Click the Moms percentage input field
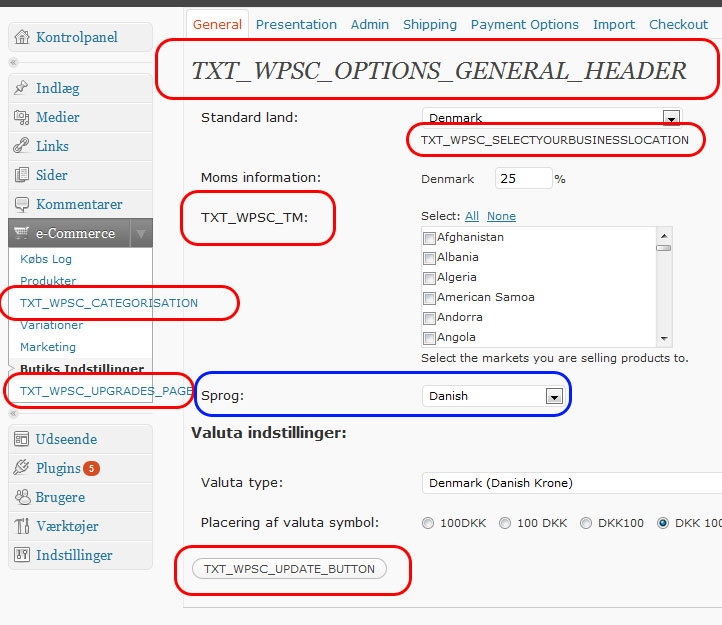Image resolution: width=722 pixels, height=625 pixels. [x=523, y=179]
